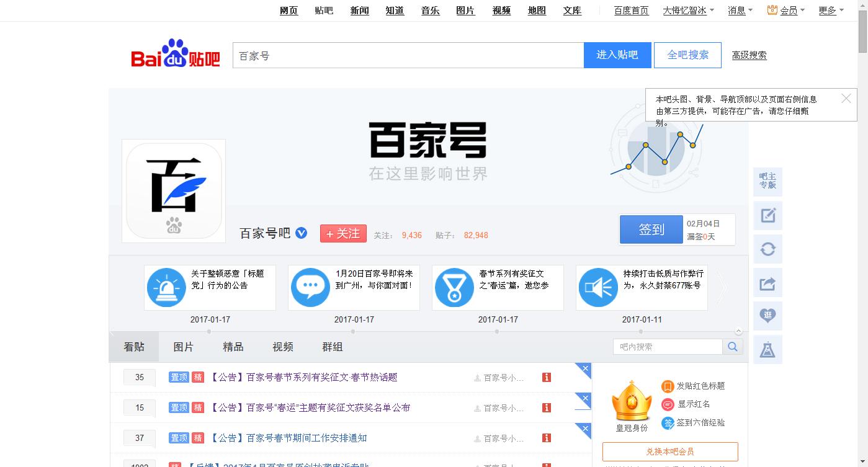This screenshot has height=467, width=868.
Task: Go to 知道 in top navigation
Action: 395,11
